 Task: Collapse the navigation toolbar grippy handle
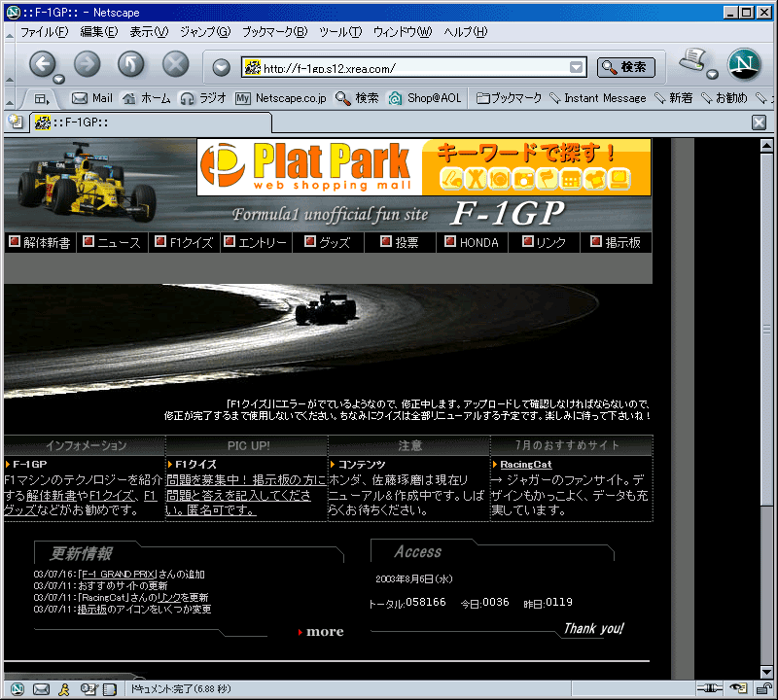pyautogui.click(x=10, y=65)
